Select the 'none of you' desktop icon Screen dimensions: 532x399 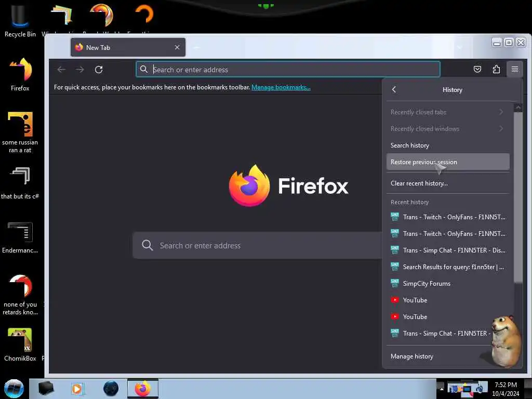point(20,295)
